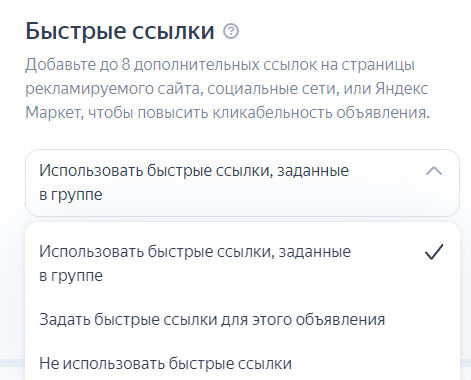Click the bottom entry of the dropdown list

(242, 363)
